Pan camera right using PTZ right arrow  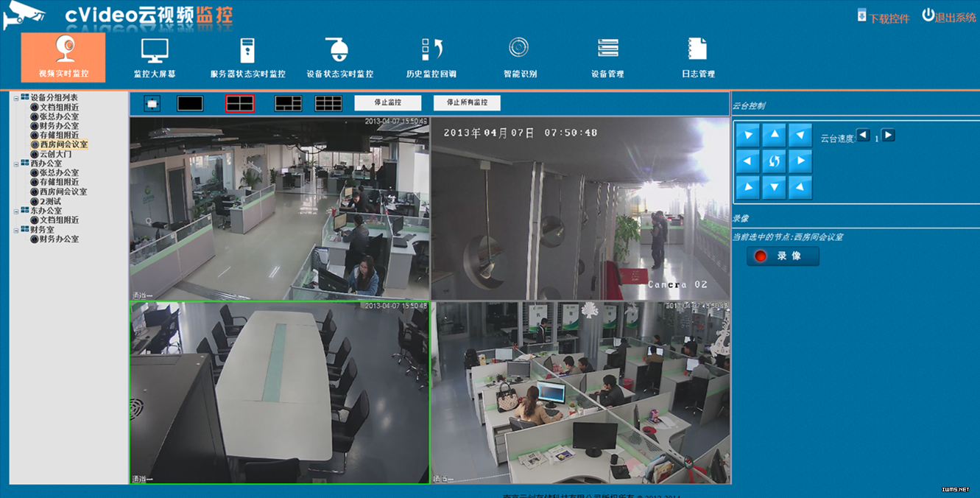click(x=800, y=161)
